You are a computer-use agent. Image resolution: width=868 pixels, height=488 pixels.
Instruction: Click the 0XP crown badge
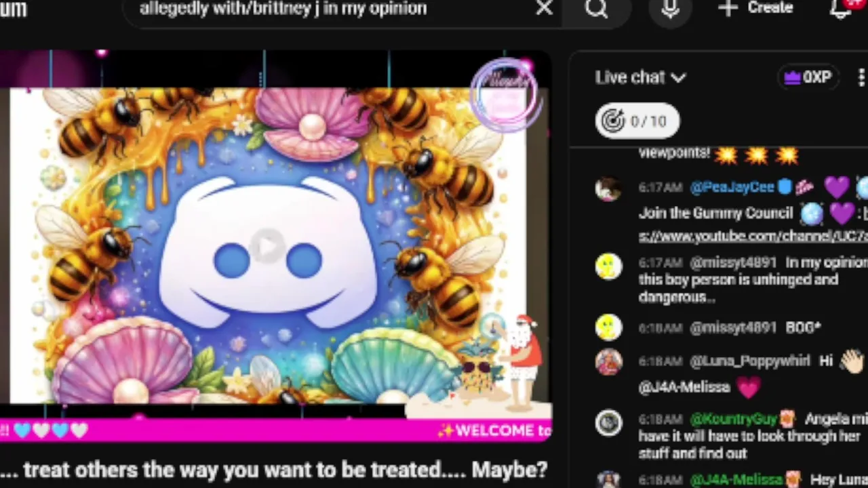point(807,77)
